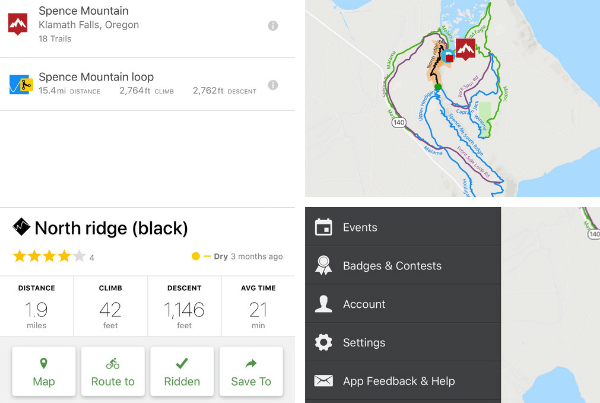Click the yellow Dry condition indicator
600x403 pixels.
pyautogui.click(x=196, y=257)
